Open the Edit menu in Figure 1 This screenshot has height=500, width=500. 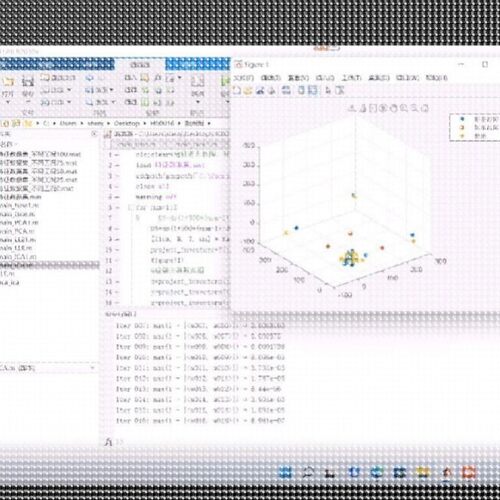[270, 78]
